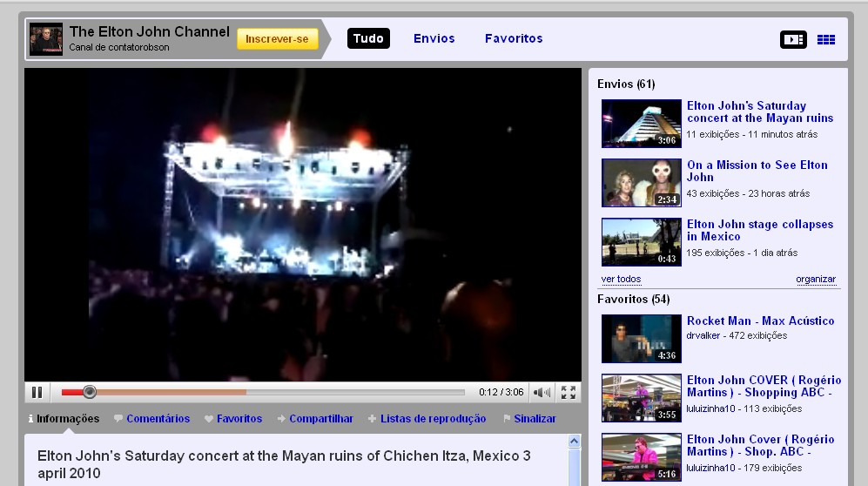
Task: Visit uploader drvalker's profile
Action: click(703, 335)
